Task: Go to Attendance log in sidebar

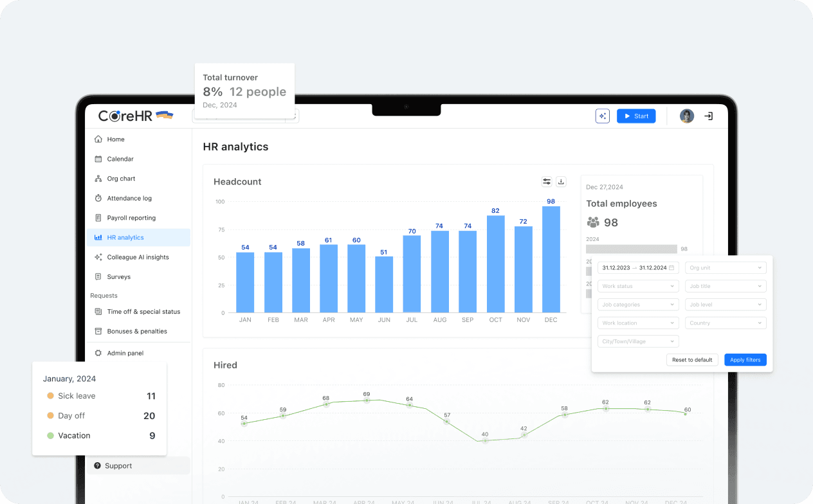Action: pos(129,199)
